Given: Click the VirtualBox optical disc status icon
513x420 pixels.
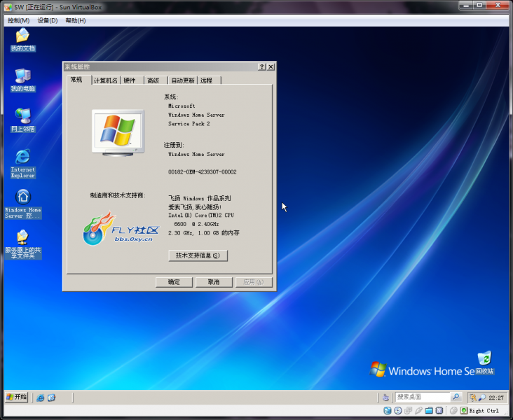Looking at the screenshot, I should click(x=398, y=410).
